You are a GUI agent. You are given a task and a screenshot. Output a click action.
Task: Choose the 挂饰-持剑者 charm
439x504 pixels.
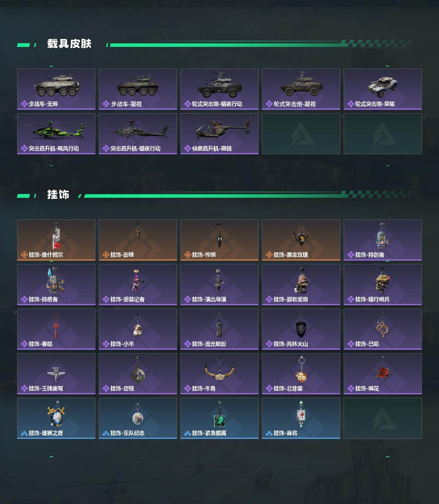(x=383, y=240)
